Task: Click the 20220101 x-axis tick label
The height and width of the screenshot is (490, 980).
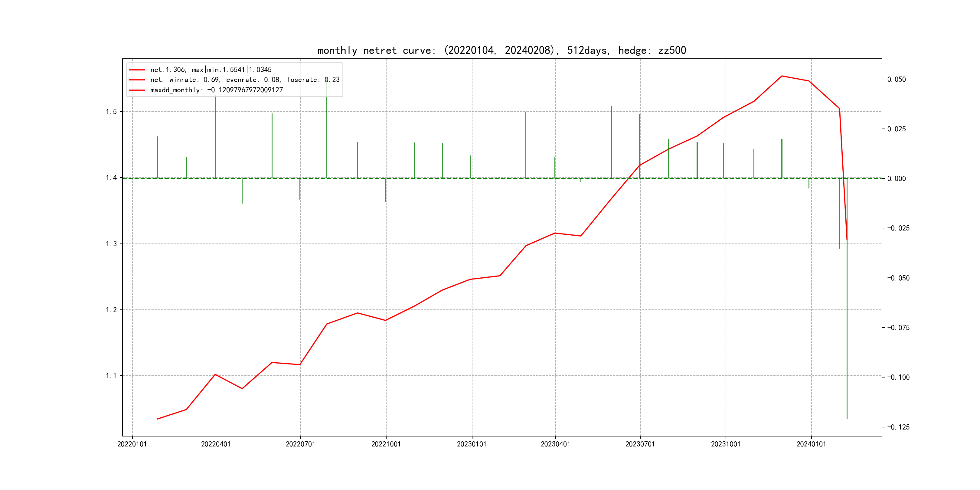Action: click(132, 444)
